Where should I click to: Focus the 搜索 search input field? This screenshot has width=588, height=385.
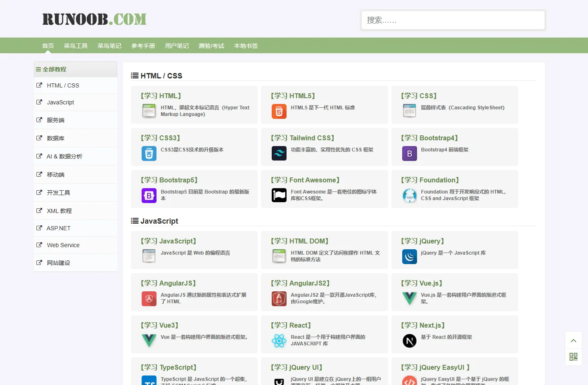point(453,20)
